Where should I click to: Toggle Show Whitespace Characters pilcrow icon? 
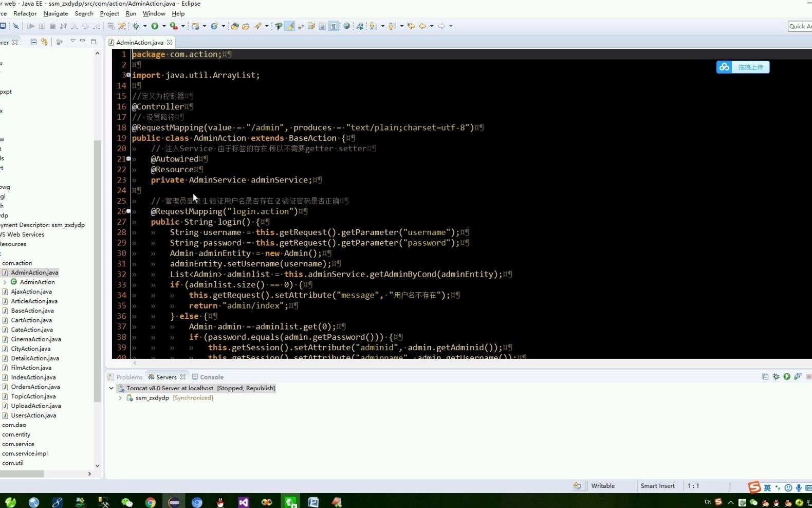pyautogui.click(x=334, y=26)
